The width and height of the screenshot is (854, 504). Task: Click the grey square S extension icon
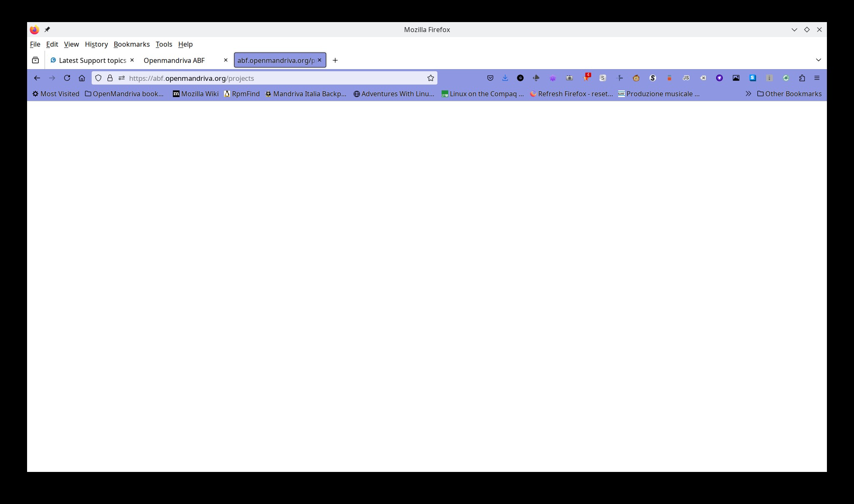pyautogui.click(x=603, y=78)
